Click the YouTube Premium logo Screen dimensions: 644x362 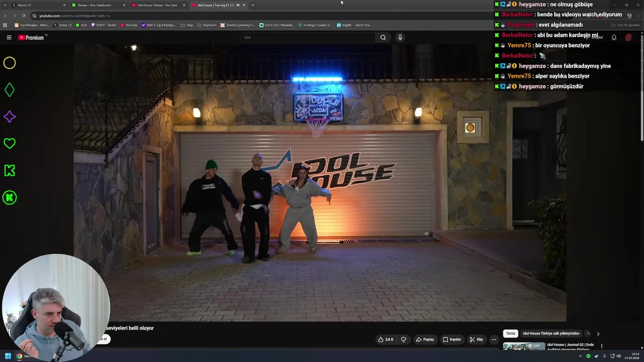click(x=31, y=37)
